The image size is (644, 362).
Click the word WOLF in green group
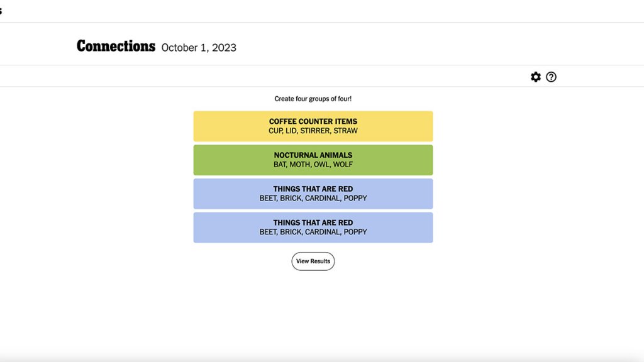coord(343,165)
